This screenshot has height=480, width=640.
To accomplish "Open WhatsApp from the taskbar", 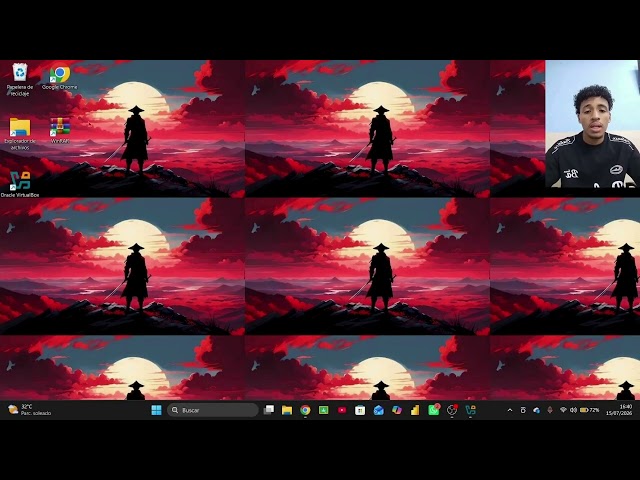I will (433, 409).
